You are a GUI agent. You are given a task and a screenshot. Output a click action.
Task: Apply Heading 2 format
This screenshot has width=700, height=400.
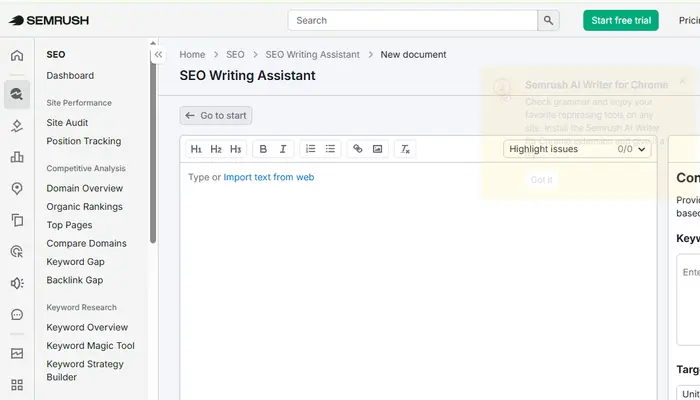point(216,149)
